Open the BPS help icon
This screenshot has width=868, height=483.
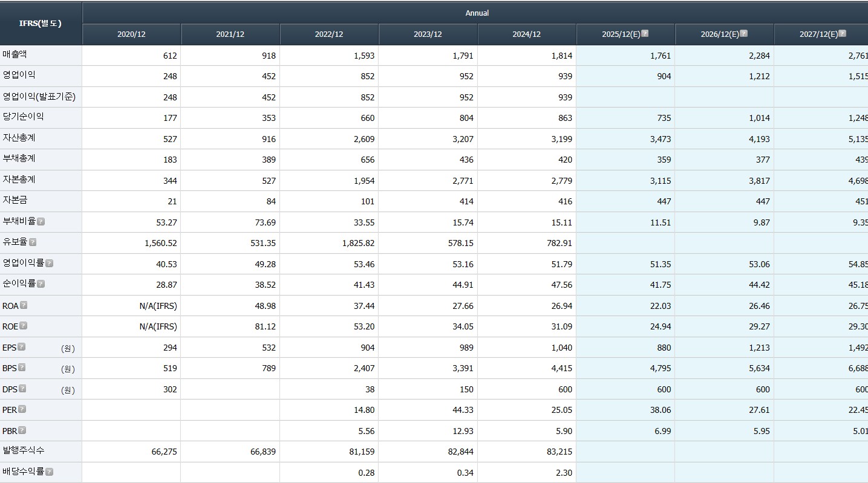[22, 367]
